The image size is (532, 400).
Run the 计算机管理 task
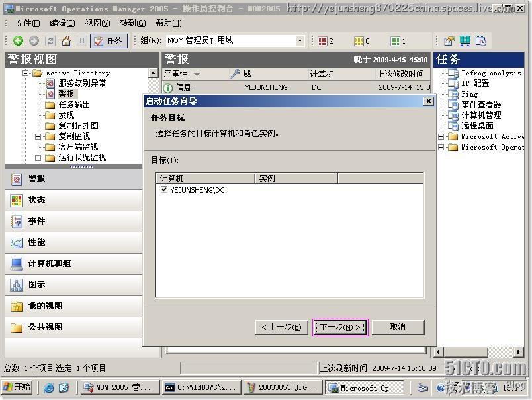(x=481, y=115)
